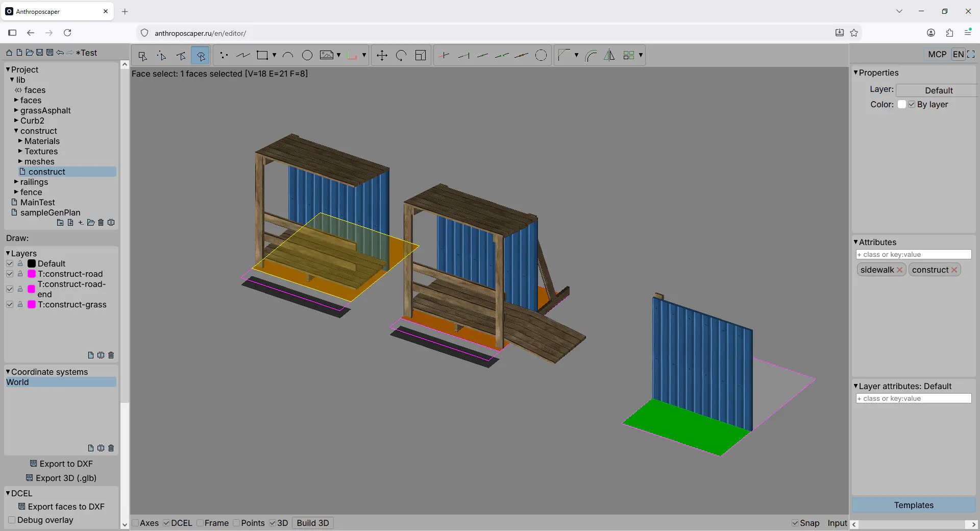Click the home icon in file toolbar
Image resolution: width=980 pixels, height=531 pixels.
[9, 53]
